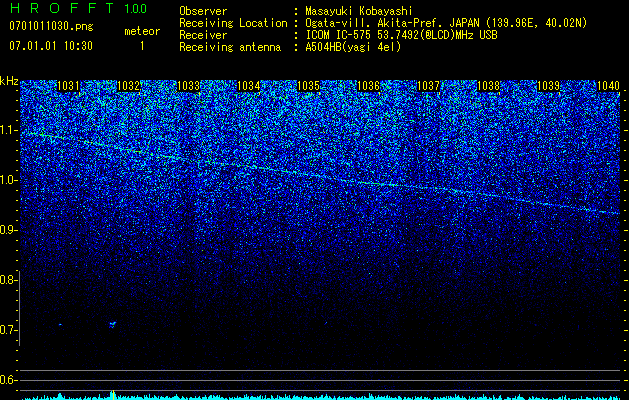Click the 1031 time marker

pos(68,86)
